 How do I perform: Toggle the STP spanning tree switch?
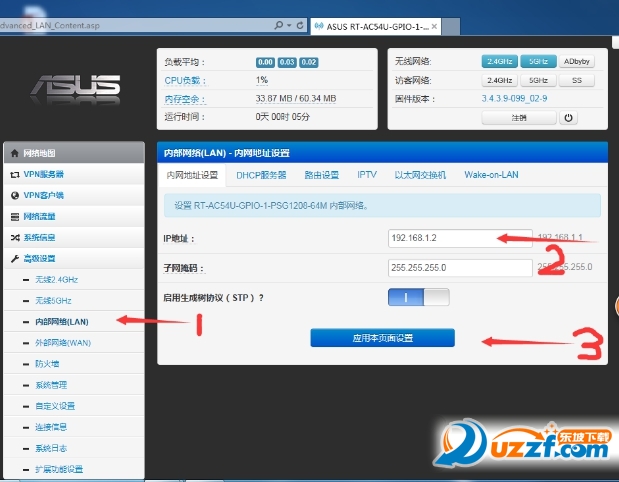[418, 297]
